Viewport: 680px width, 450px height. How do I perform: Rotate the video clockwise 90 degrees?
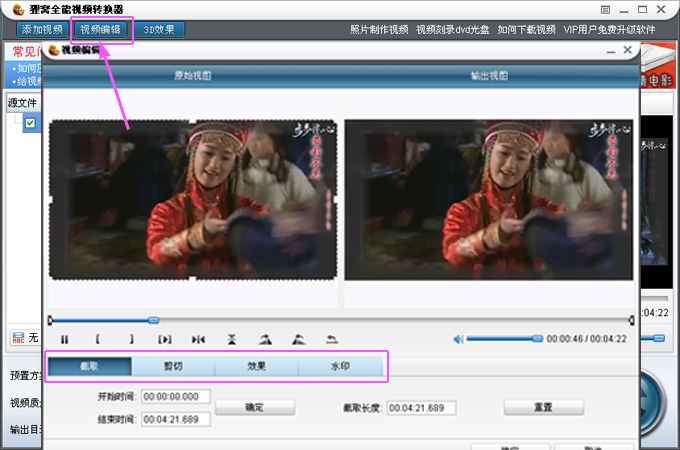[265, 339]
